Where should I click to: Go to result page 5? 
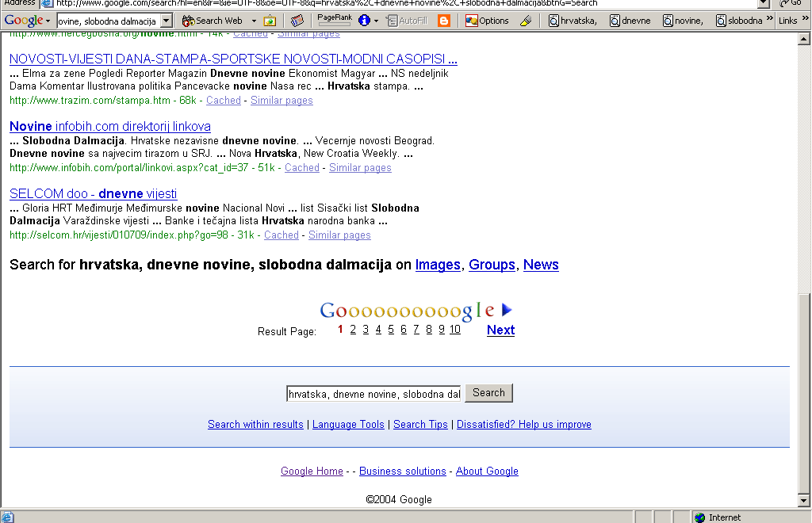tap(391, 330)
